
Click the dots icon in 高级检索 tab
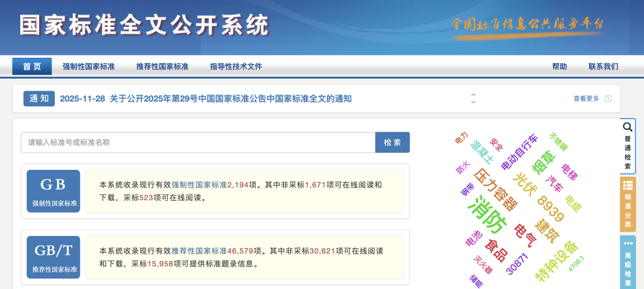[628, 244]
